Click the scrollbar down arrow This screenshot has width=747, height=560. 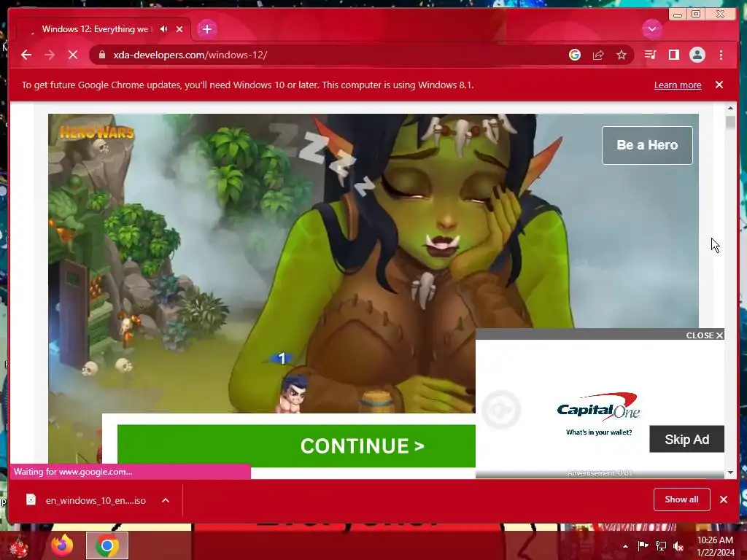click(x=730, y=472)
